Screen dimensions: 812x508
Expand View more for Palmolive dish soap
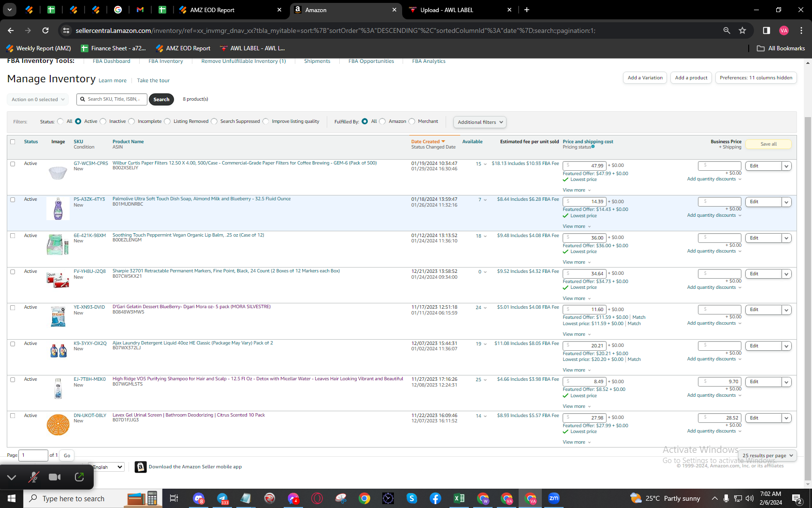pyautogui.click(x=577, y=226)
